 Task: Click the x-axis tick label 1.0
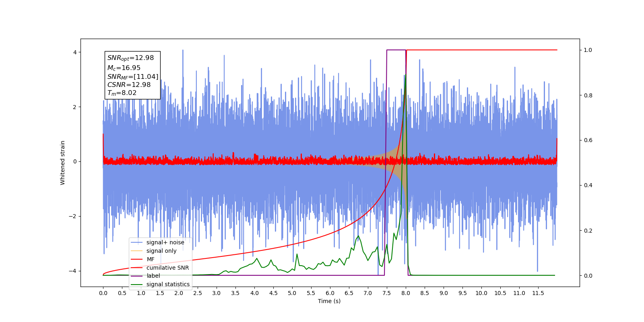coord(141,293)
